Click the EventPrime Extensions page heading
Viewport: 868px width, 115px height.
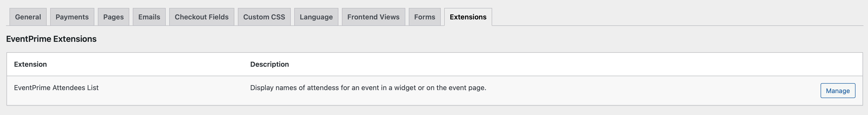tap(51, 39)
